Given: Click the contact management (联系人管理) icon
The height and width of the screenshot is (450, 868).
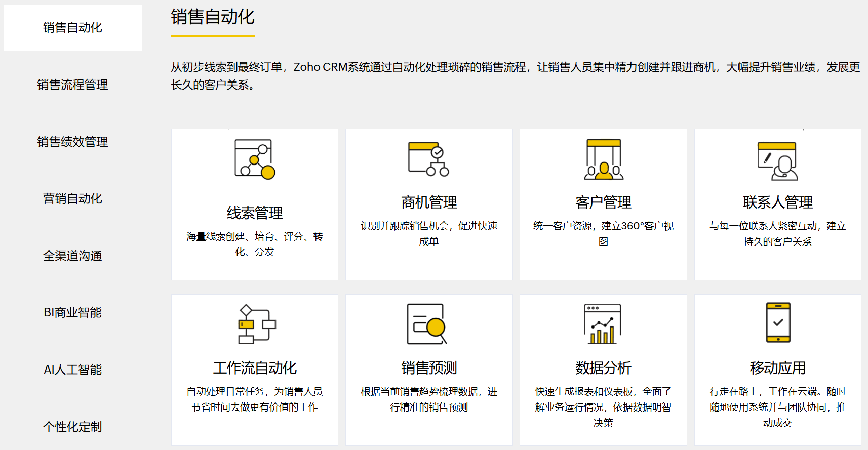Looking at the screenshot, I should coord(778,161).
